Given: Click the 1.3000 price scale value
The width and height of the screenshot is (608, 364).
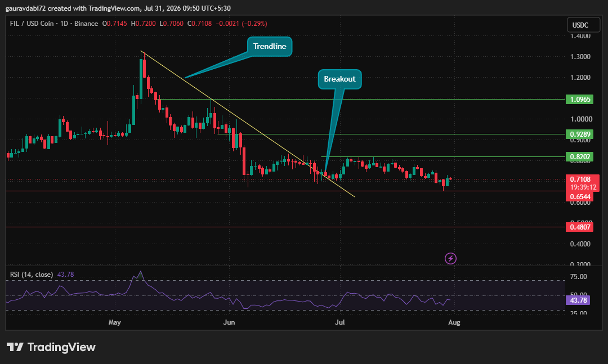Looking at the screenshot, I should point(580,57).
